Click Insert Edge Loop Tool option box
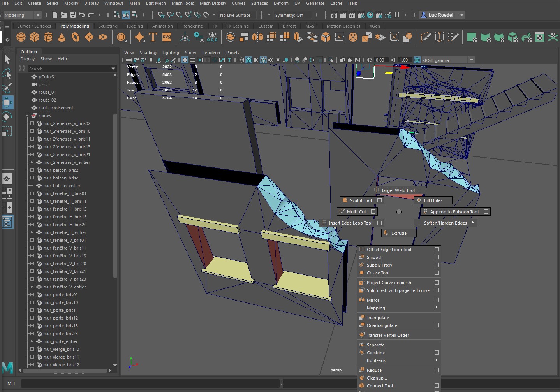This screenshot has width=560, height=392. 379,223
